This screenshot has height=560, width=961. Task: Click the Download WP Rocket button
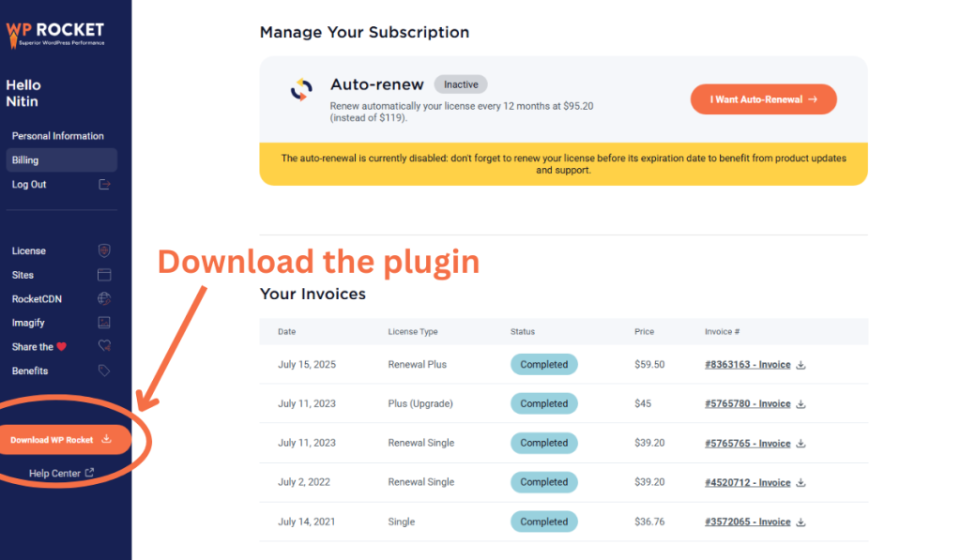[x=61, y=440]
